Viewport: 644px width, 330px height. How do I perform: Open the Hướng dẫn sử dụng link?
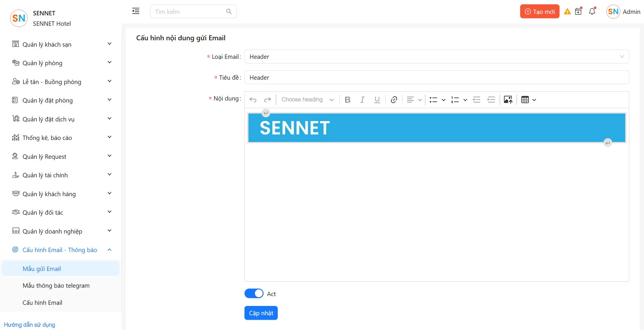(x=30, y=324)
